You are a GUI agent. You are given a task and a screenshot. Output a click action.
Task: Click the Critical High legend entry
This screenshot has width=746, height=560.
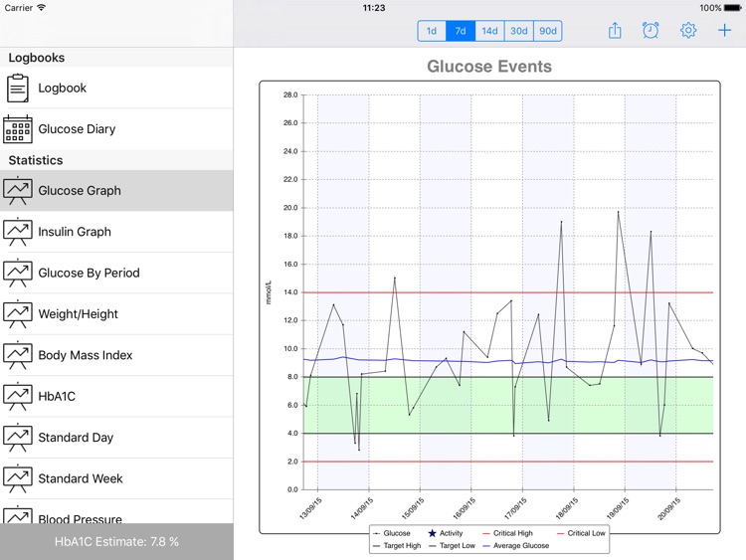click(x=511, y=534)
